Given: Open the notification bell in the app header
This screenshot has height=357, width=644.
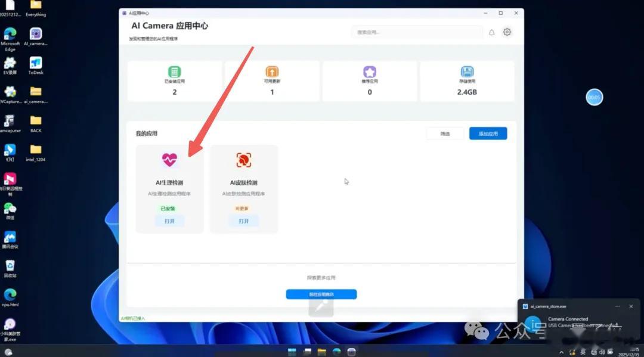Looking at the screenshot, I should click(491, 32).
